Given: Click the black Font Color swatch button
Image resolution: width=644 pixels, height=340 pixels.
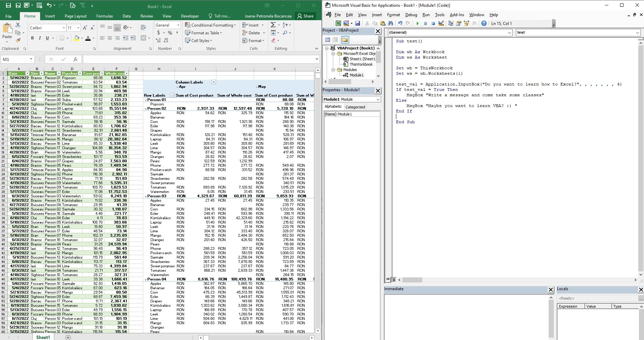Looking at the screenshot, I should tap(88, 38).
